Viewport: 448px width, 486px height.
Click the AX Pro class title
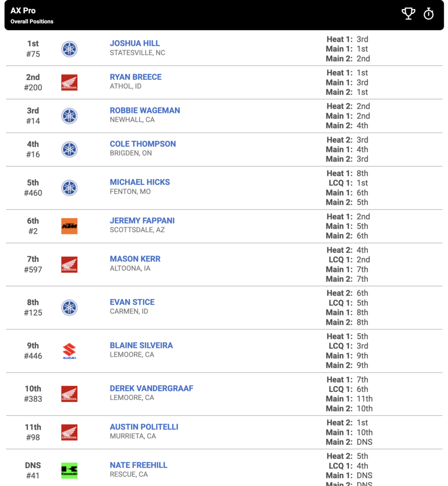(23, 10)
